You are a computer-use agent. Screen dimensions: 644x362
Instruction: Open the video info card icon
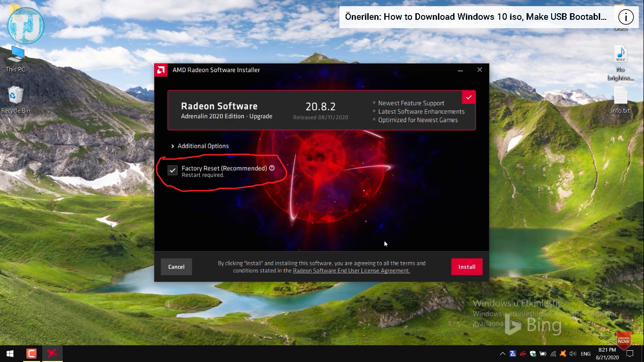click(x=626, y=17)
